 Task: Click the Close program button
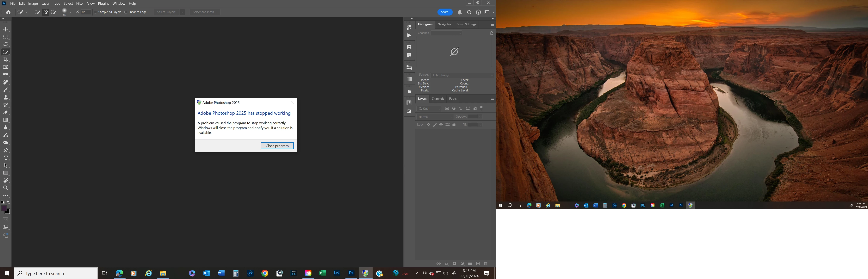[277, 146]
